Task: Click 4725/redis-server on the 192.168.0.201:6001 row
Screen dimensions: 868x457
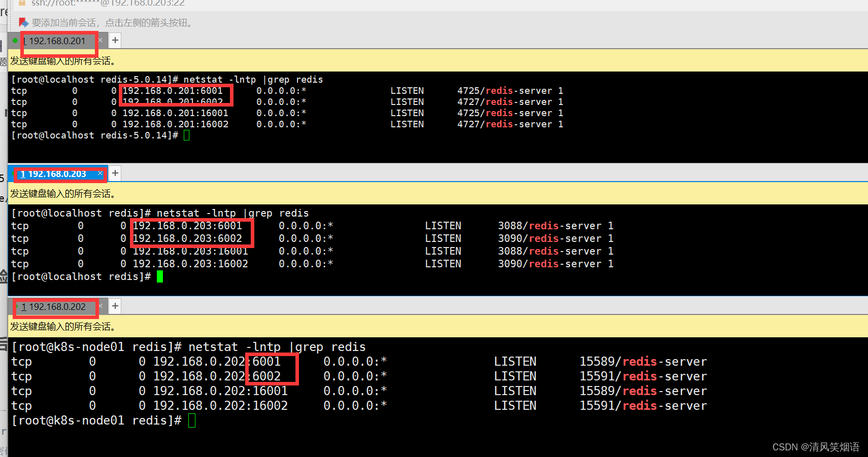Action: point(505,91)
